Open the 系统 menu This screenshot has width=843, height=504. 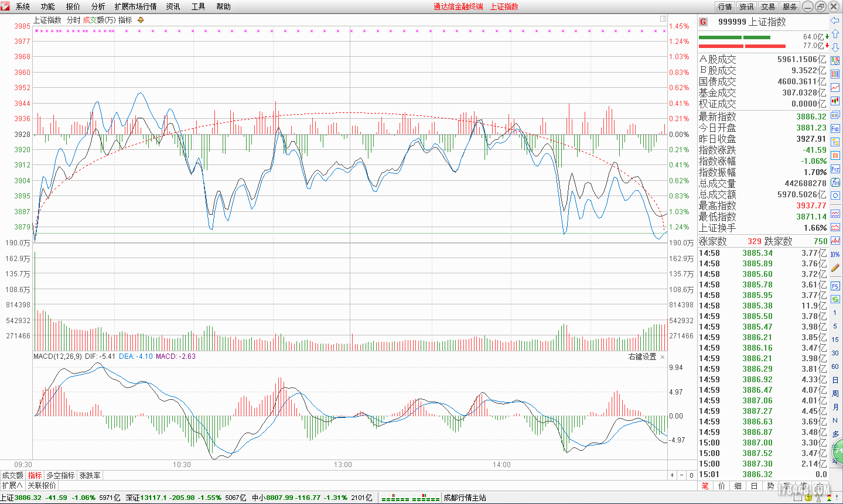point(23,6)
